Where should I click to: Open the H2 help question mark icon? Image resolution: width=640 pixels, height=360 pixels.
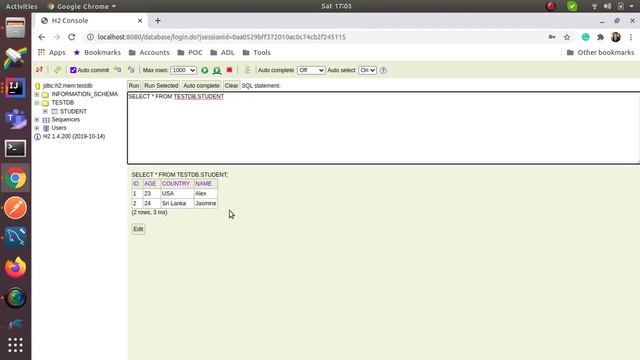[x=383, y=70]
